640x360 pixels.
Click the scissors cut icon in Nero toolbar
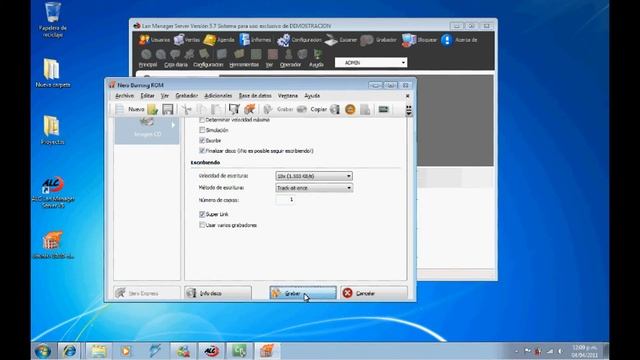pyautogui.click(x=187, y=109)
